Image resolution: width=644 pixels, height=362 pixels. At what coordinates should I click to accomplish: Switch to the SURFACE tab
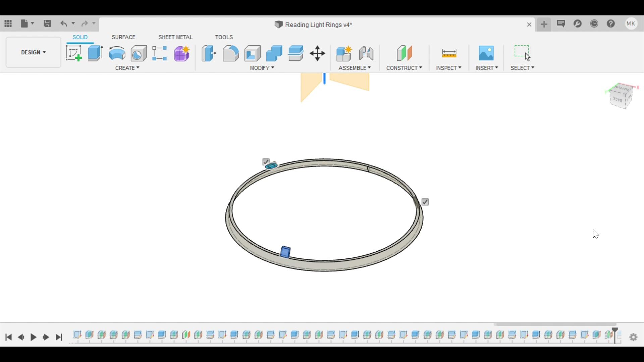(x=123, y=37)
